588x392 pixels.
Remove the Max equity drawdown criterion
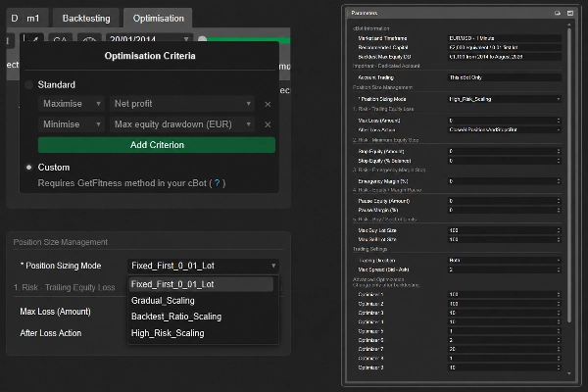pyautogui.click(x=268, y=124)
